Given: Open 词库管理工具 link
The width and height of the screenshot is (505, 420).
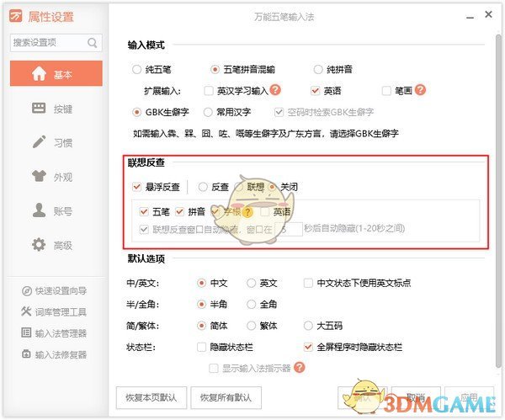Looking at the screenshot, I should (61, 311).
